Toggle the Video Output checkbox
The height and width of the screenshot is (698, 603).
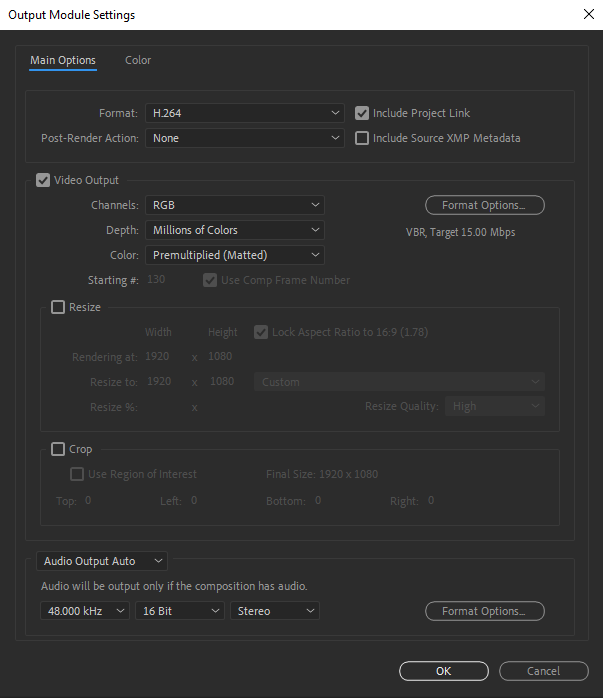[43, 180]
